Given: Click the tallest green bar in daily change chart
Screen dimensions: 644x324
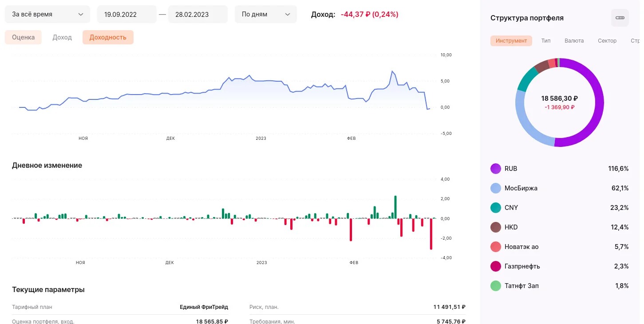Looking at the screenshot, I should coord(395,207).
